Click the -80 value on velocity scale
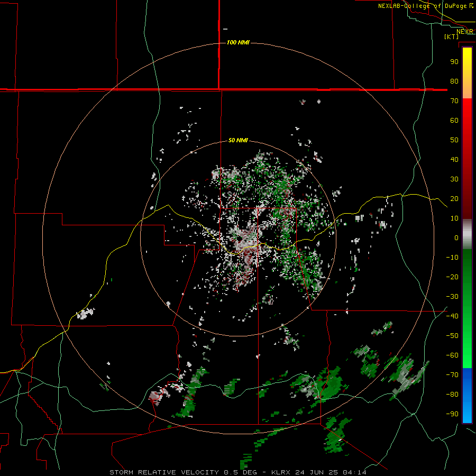The image size is (476, 476). click(x=452, y=395)
